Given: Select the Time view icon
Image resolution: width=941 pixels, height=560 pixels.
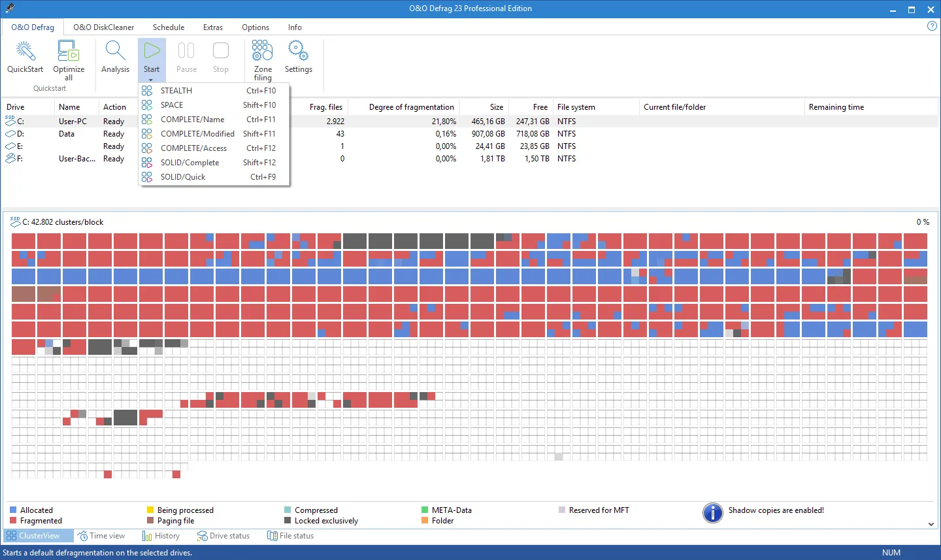Looking at the screenshot, I should tap(82, 535).
